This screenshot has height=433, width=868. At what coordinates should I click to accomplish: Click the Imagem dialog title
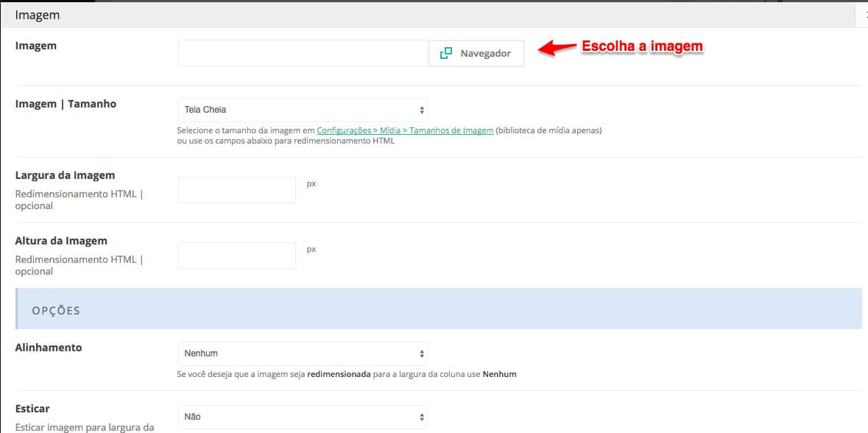[38, 15]
